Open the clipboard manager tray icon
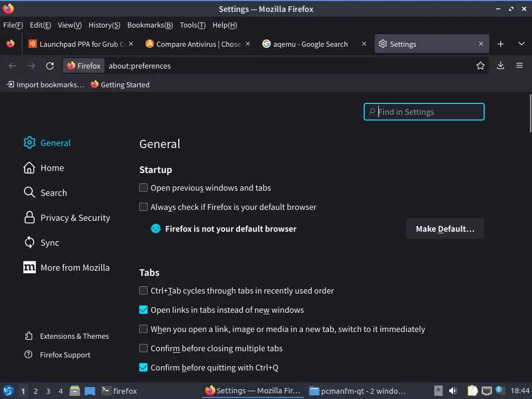The image size is (532, 399). pyautogui.click(x=472, y=391)
